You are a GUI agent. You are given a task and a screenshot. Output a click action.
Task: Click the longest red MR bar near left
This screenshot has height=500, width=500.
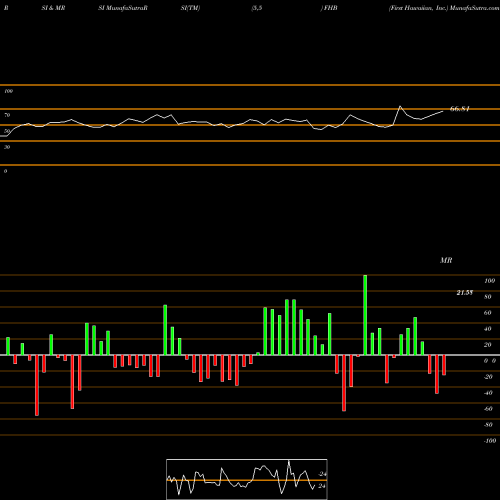click(37, 385)
